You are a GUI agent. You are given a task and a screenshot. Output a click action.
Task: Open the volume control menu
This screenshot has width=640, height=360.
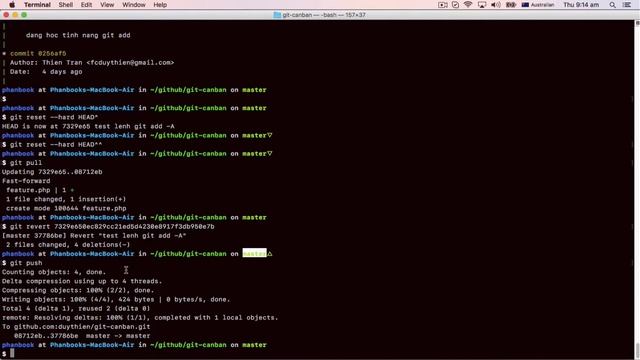click(496, 5)
